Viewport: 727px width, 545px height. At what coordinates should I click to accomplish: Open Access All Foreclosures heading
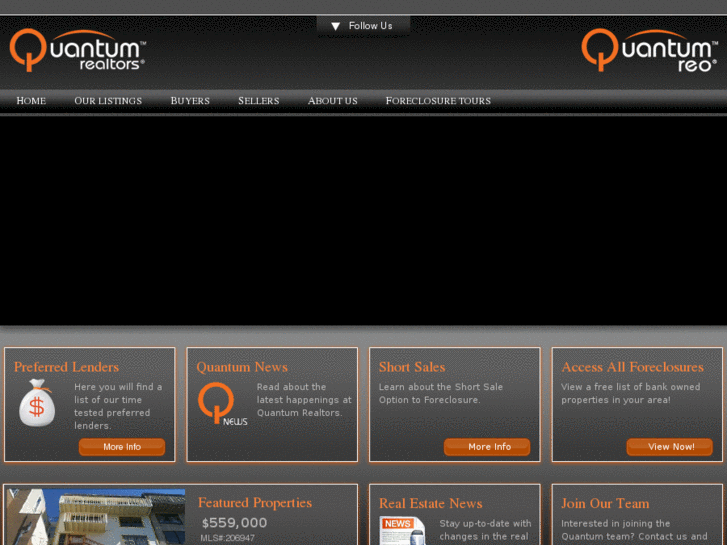click(x=632, y=367)
